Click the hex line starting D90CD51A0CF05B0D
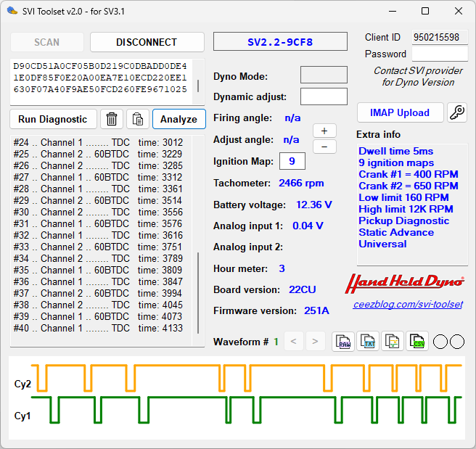The image size is (476, 449). [100, 66]
